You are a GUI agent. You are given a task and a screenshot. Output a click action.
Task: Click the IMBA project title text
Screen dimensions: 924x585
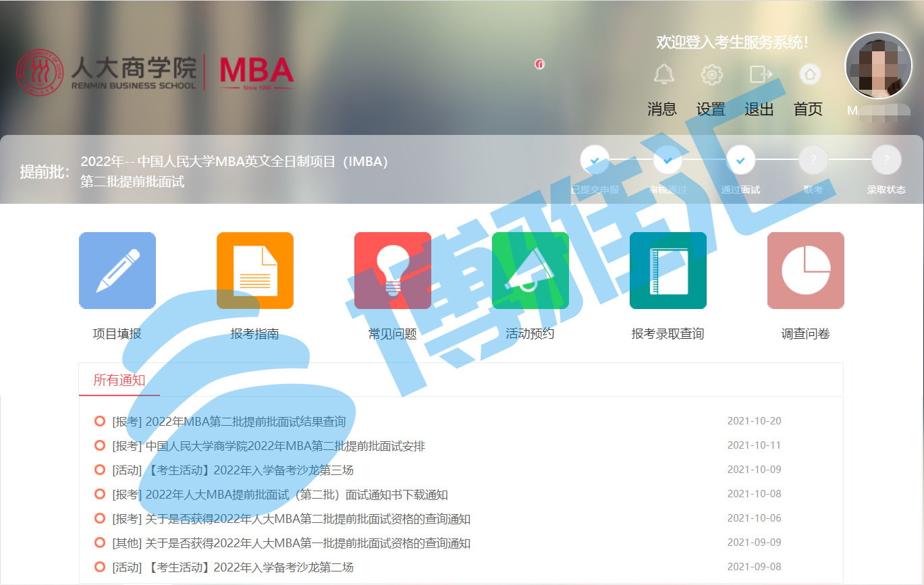(235, 162)
